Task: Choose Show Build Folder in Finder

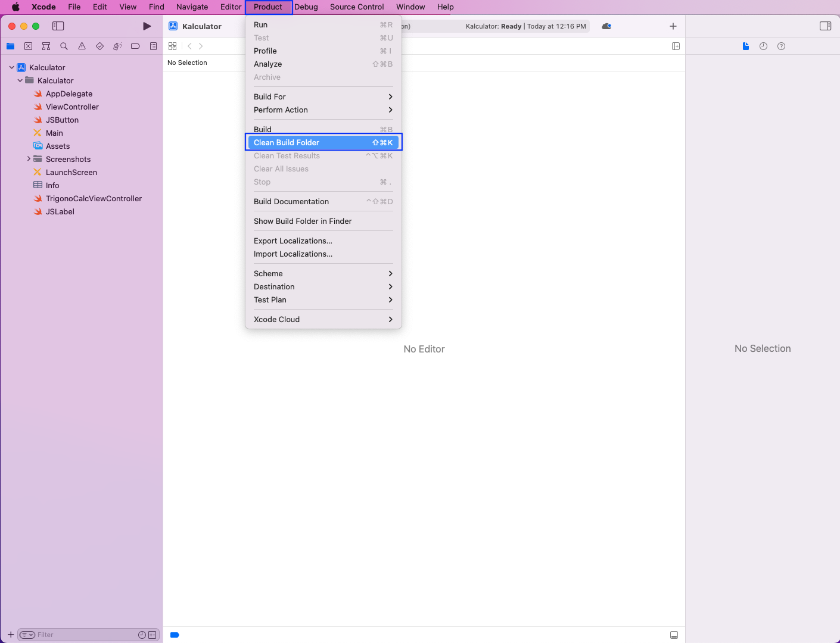Action: 323,221
